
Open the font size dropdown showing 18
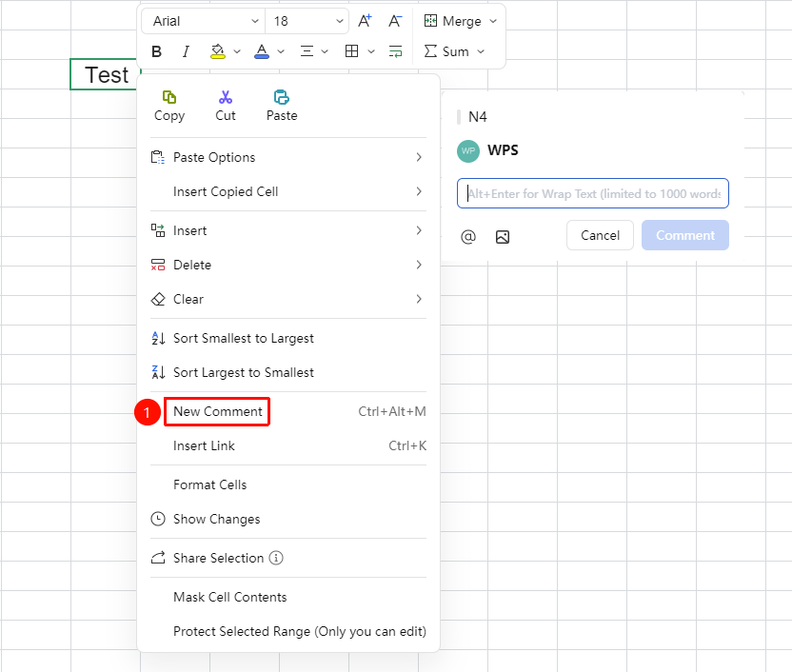click(x=307, y=21)
